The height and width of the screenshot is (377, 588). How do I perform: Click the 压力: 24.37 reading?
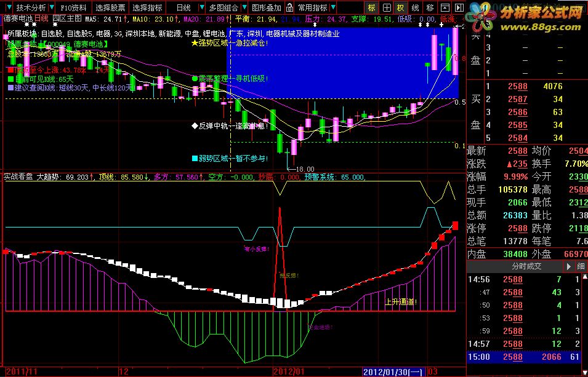coord(326,18)
